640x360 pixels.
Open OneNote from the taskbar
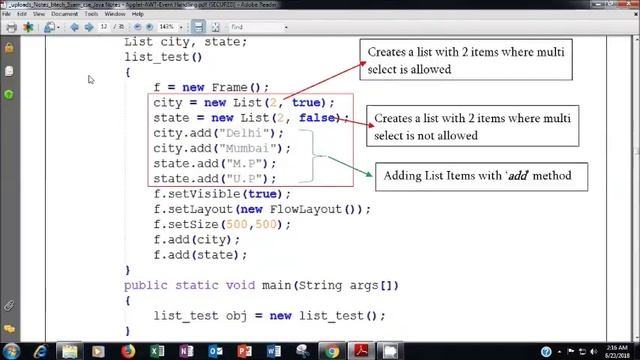coord(186,351)
